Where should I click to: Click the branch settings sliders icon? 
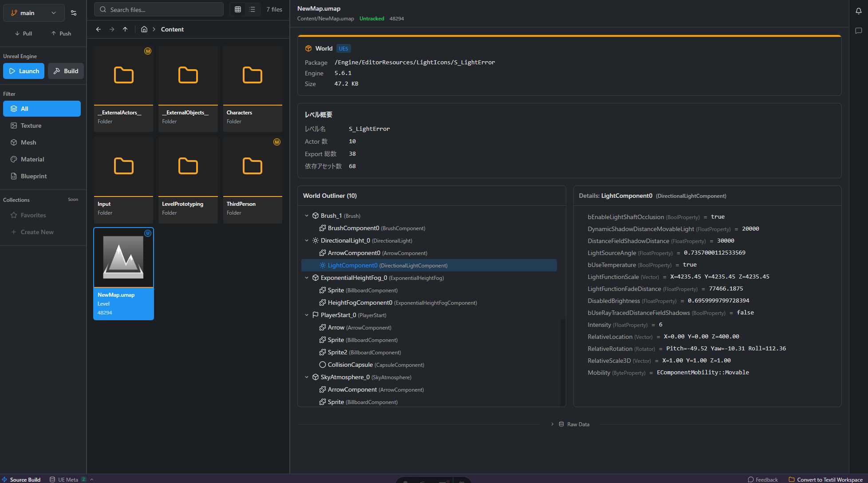(74, 13)
